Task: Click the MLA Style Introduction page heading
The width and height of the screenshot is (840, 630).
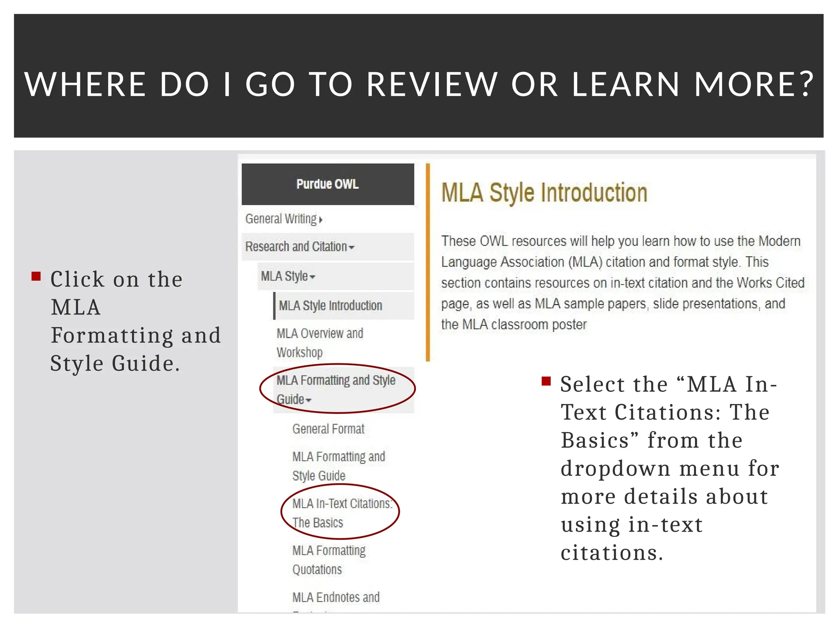Action: (x=544, y=193)
